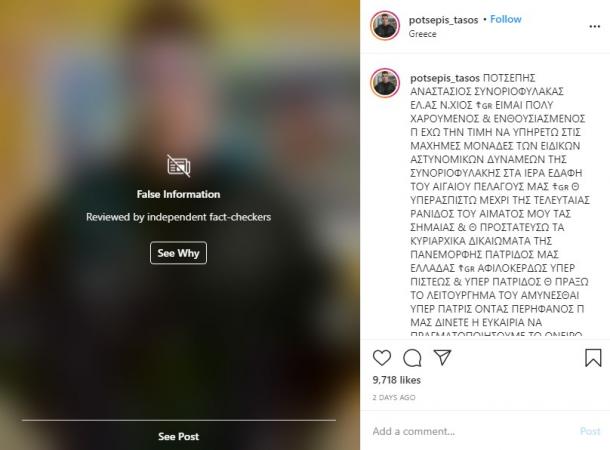Reveal the hidden image via See Post
Viewport: 610px width, 450px height.
(x=179, y=436)
